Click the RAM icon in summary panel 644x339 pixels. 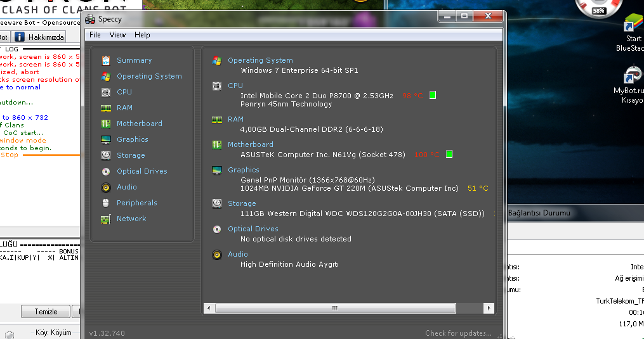[x=217, y=119]
